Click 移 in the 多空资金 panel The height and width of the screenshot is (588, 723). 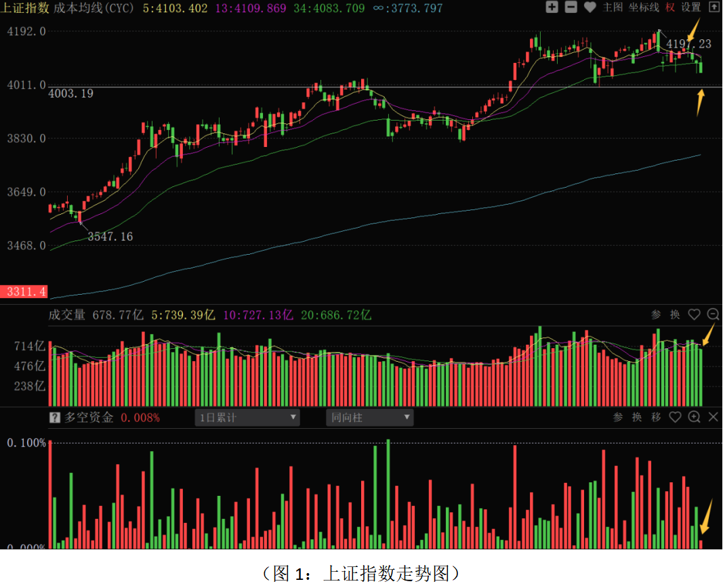point(656,417)
